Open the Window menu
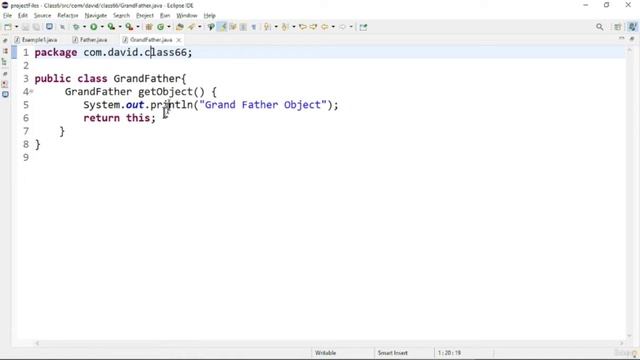 coord(187,16)
